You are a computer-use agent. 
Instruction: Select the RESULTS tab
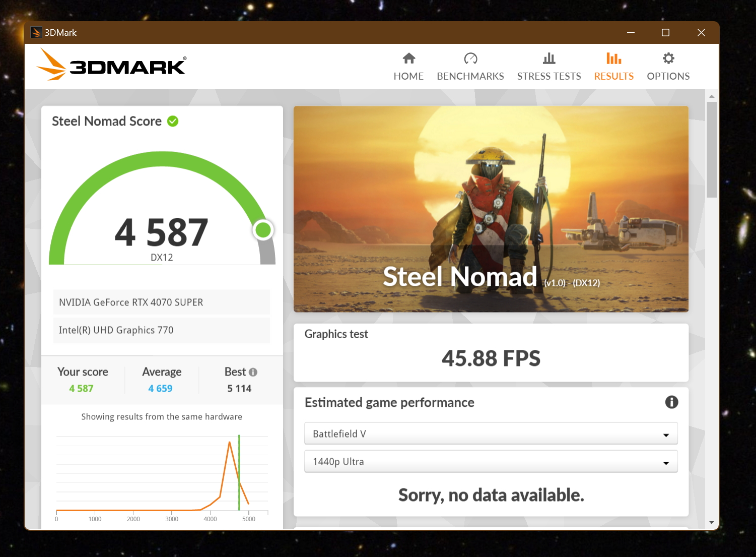613,67
